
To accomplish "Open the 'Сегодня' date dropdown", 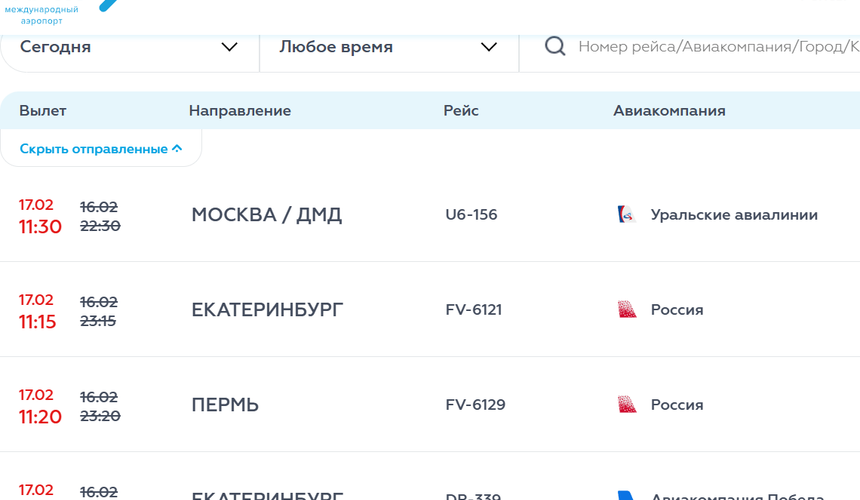I will click(x=129, y=47).
